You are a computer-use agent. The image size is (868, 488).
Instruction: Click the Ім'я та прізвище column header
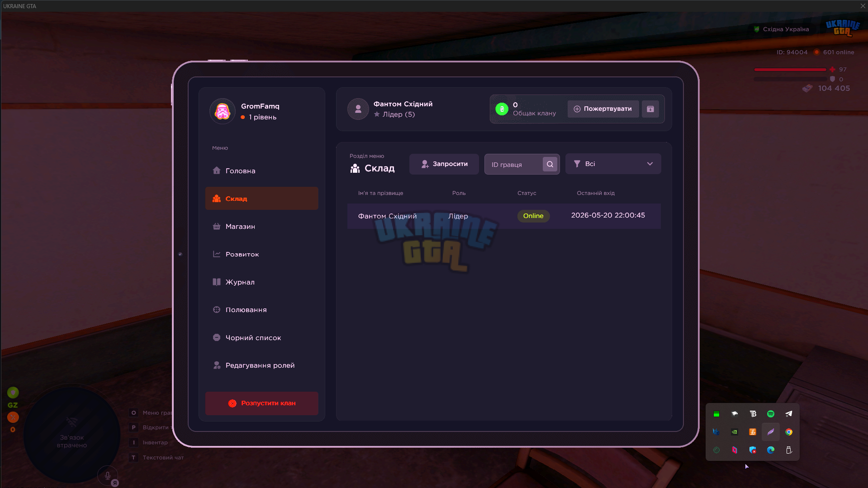pos(380,193)
